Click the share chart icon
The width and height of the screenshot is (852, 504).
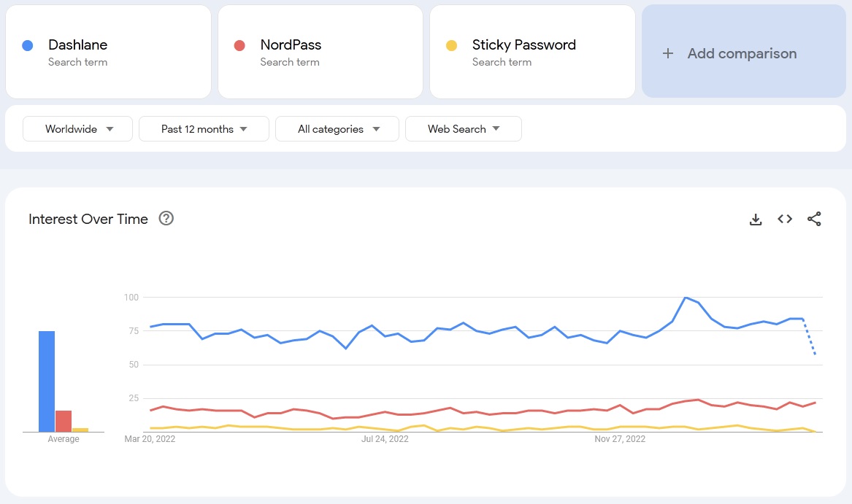(x=814, y=219)
